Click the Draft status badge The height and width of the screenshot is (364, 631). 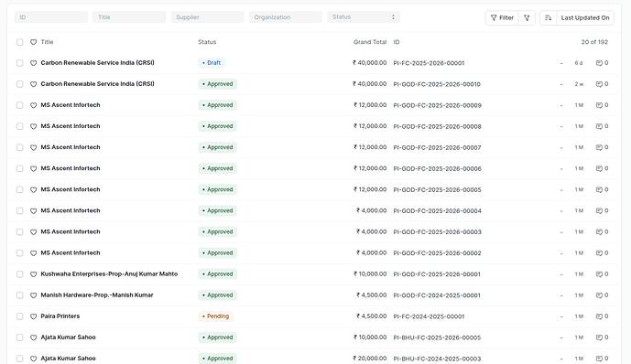click(212, 63)
